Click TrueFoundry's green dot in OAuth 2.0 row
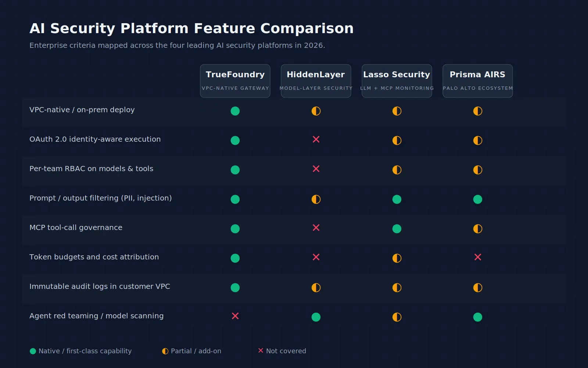Viewport: 588px width, 368px height. [235, 140]
